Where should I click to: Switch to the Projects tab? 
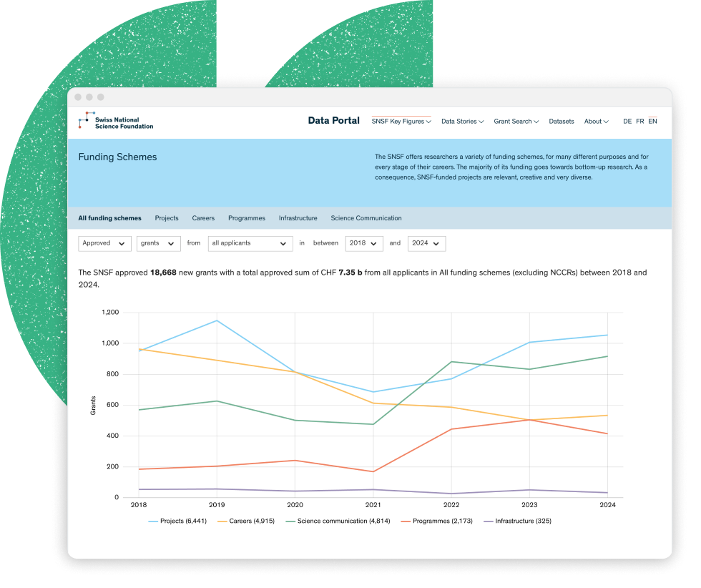click(x=167, y=218)
